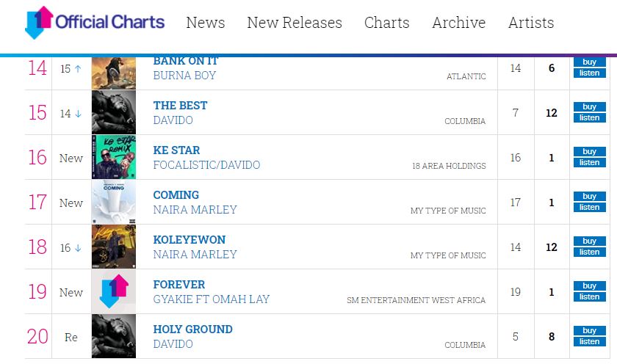
Task: Open Gyakie ft Omah Lay artist link
Action: (212, 299)
